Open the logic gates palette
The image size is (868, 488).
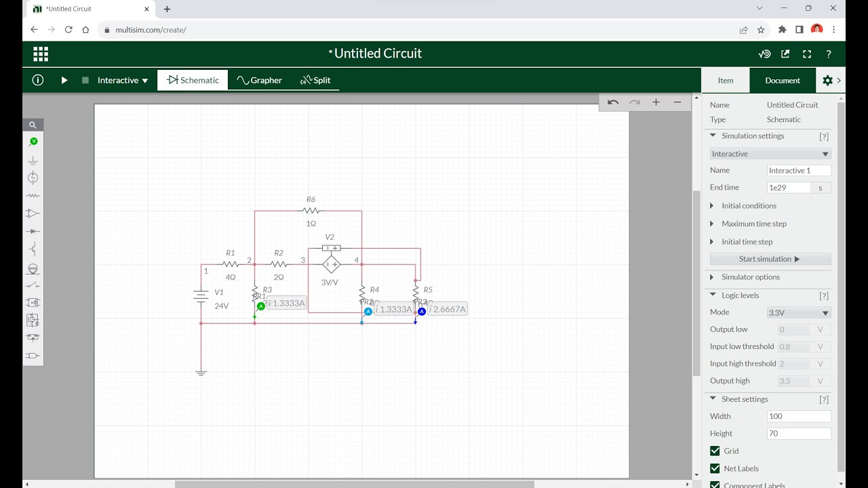click(x=33, y=355)
